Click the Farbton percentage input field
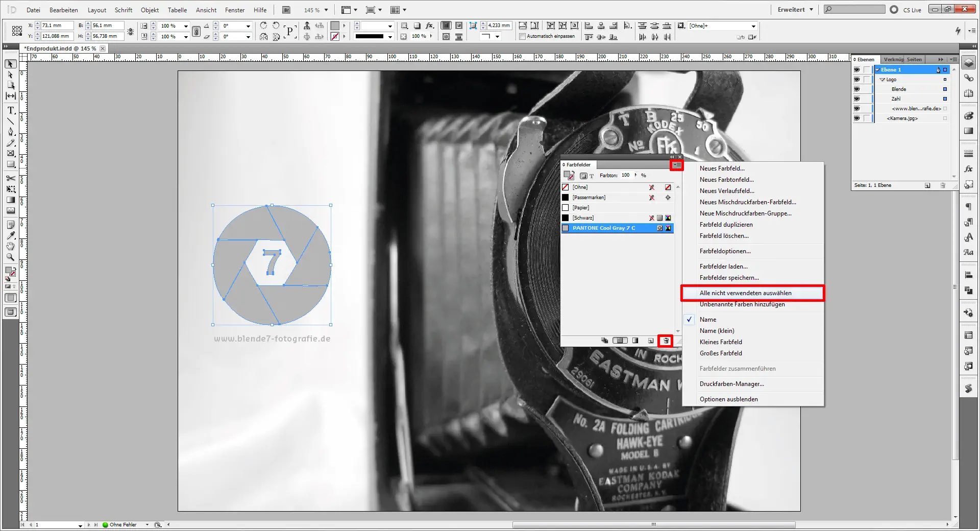Viewport: 980px width, 531px height. point(625,175)
